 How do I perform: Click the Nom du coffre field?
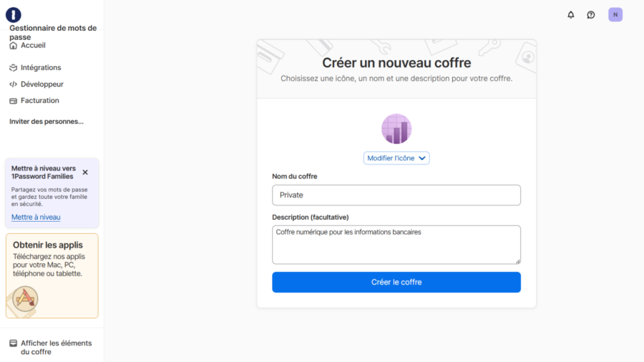click(396, 195)
